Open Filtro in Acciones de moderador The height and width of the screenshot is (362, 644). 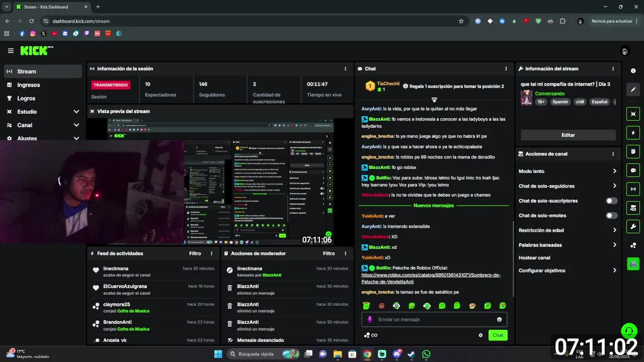tap(329, 254)
